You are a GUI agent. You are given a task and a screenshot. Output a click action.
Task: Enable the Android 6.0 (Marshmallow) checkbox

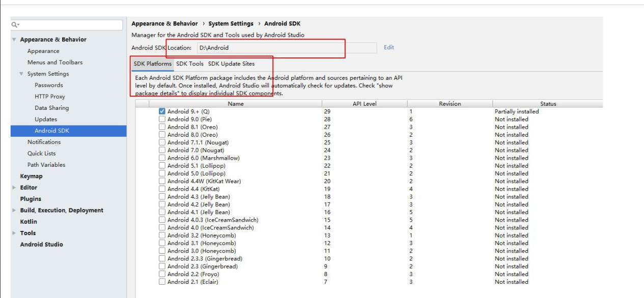point(162,158)
